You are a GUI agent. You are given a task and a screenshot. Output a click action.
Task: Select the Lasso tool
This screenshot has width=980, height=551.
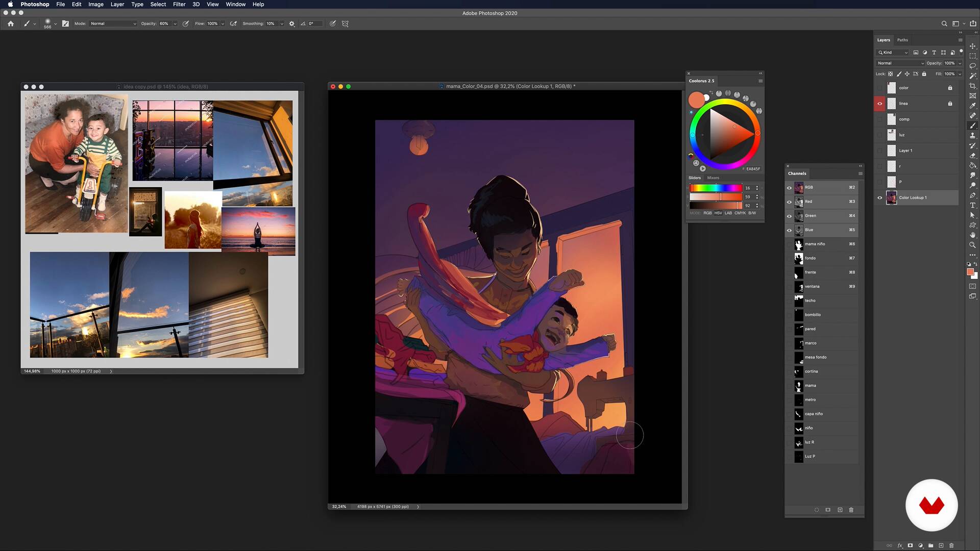972,66
